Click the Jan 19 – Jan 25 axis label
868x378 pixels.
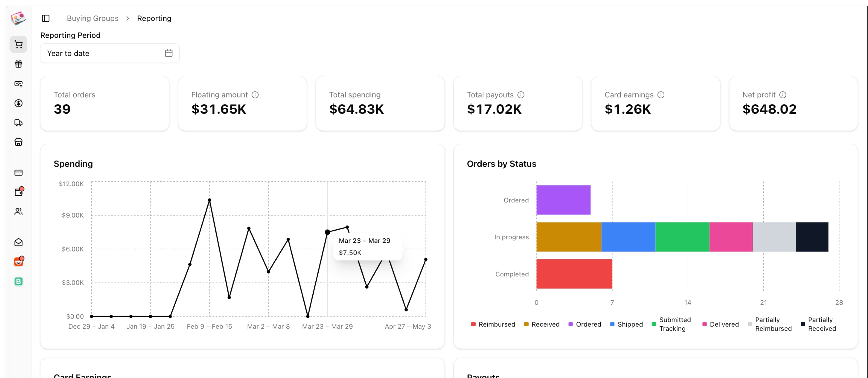[x=151, y=327]
